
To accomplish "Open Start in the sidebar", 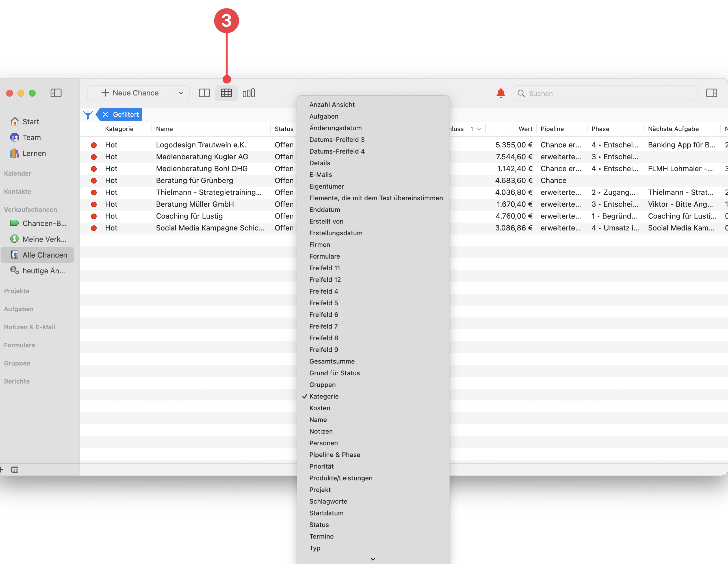I will click(31, 122).
